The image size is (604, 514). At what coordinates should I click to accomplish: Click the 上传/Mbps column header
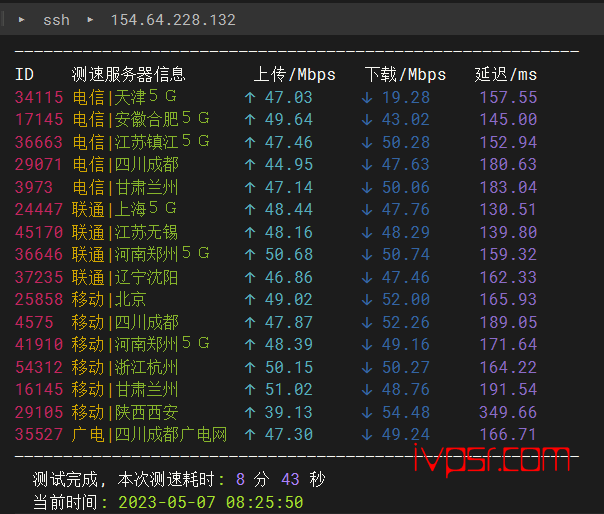[294, 74]
